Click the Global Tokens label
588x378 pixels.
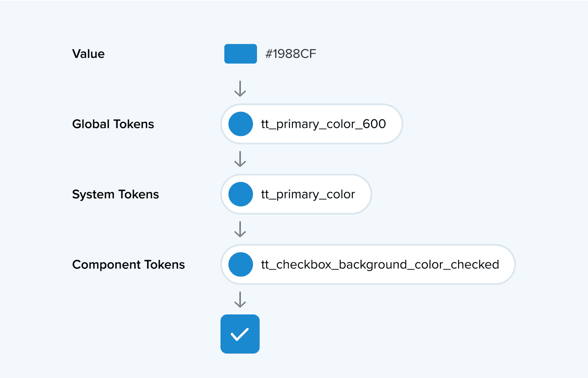[113, 124]
